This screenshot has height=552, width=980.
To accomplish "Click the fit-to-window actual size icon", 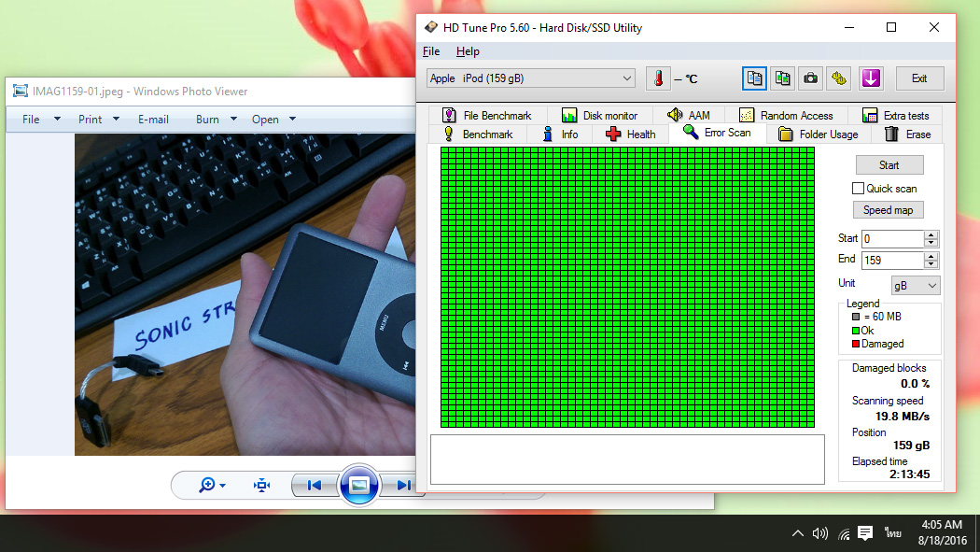I will tap(262, 485).
